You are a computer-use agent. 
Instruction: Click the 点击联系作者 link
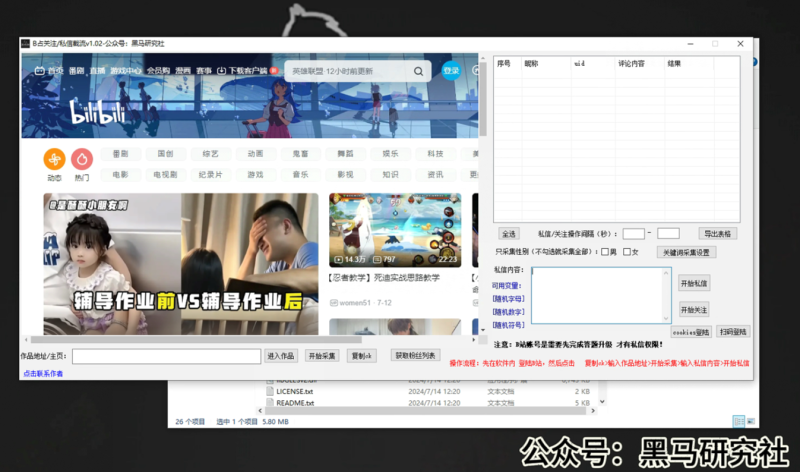click(42, 373)
